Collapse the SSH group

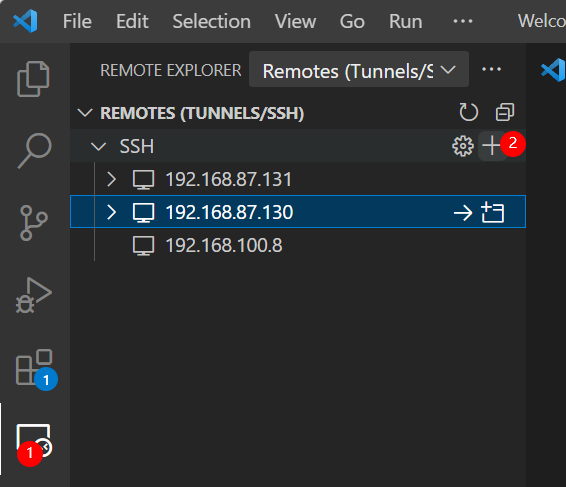pyautogui.click(x=98, y=147)
